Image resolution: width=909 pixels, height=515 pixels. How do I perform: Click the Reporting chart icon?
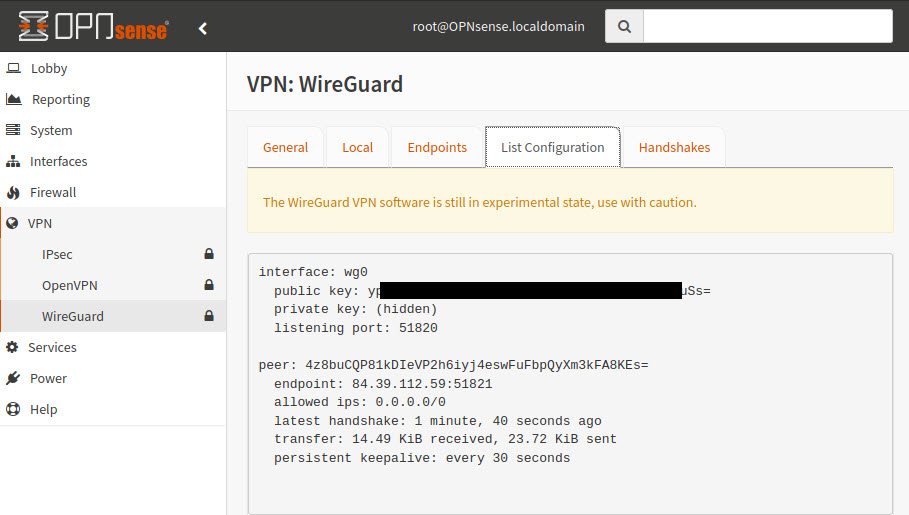pos(14,99)
